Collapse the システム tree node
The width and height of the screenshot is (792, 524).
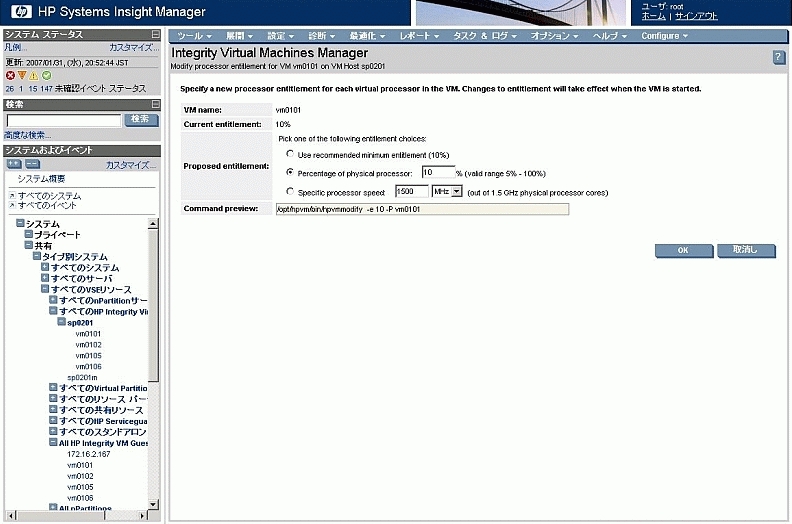[x=20, y=223]
